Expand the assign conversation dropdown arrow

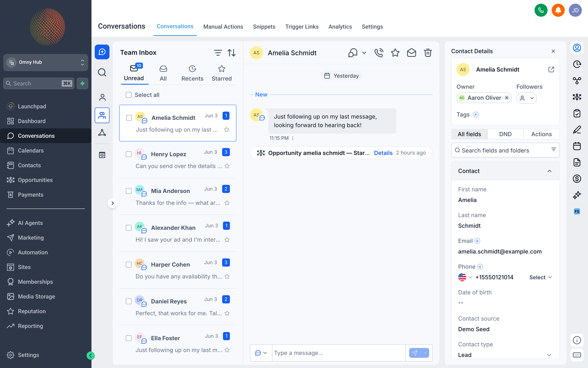click(x=364, y=53)
